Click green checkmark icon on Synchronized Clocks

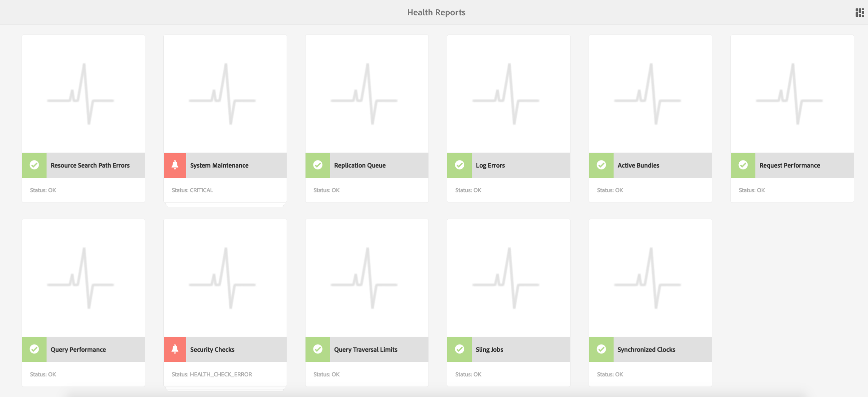[x=601, y=349]
